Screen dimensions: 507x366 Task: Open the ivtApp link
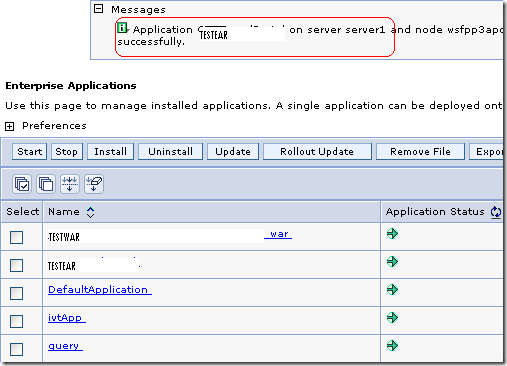(67, 318)
